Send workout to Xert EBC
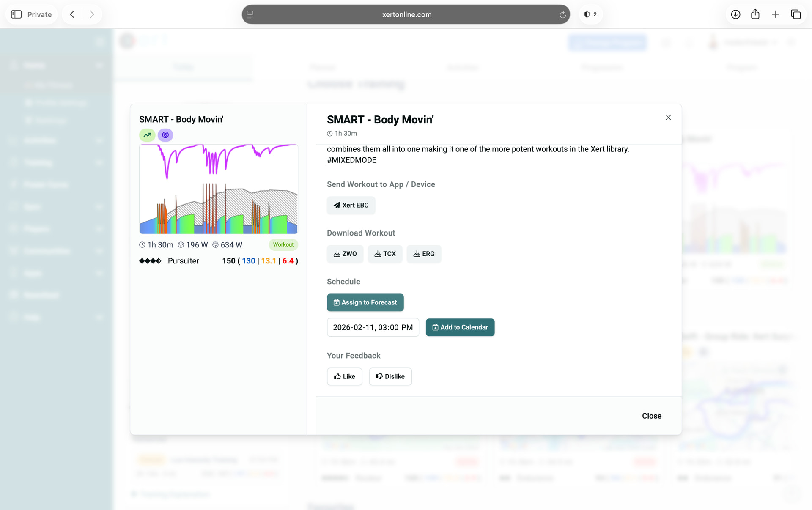 pyautogui.click(x=351, y=205)
